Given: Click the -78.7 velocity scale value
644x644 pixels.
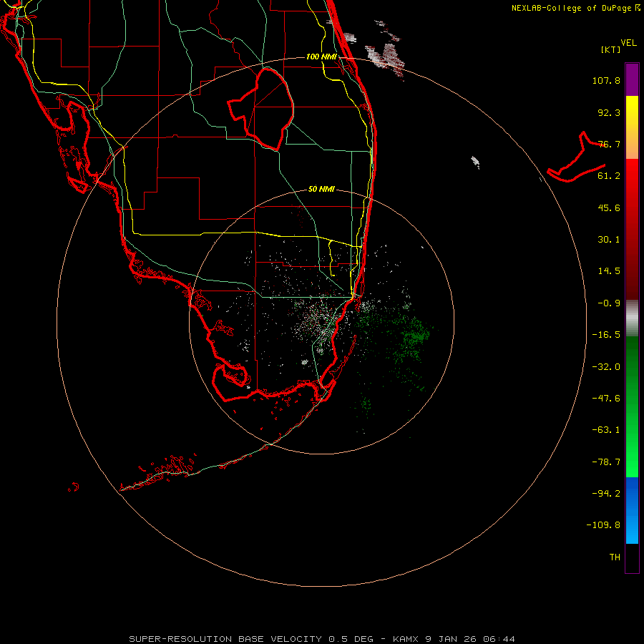Looking at the screenshot, I should pyautogui.click(x=606, y=462).
